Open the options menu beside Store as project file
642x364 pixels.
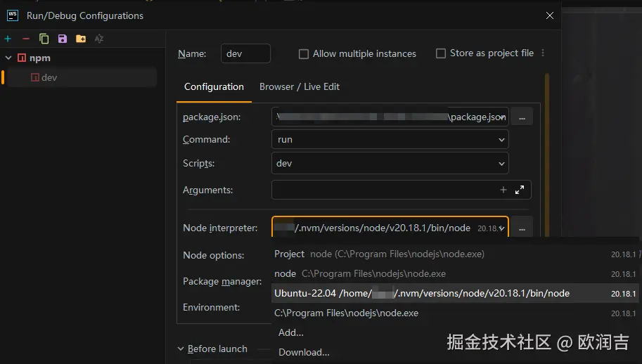click(x=543, y=53)
